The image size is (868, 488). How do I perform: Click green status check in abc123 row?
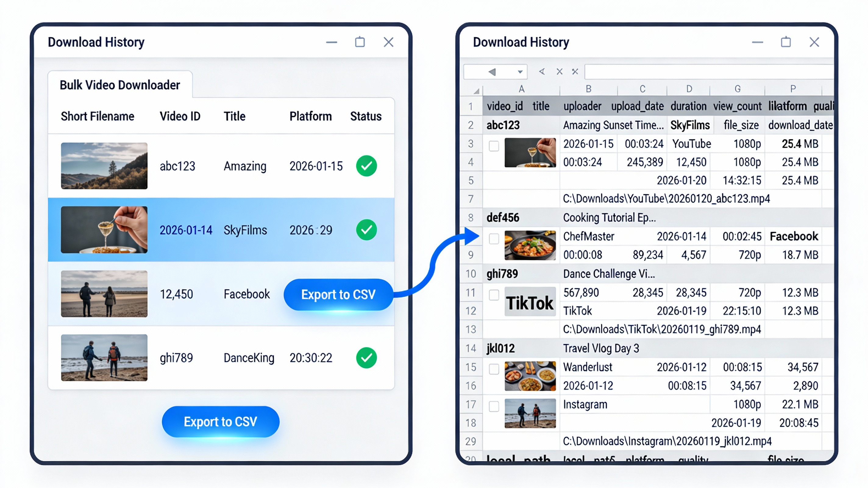click(x=366, y=166)
